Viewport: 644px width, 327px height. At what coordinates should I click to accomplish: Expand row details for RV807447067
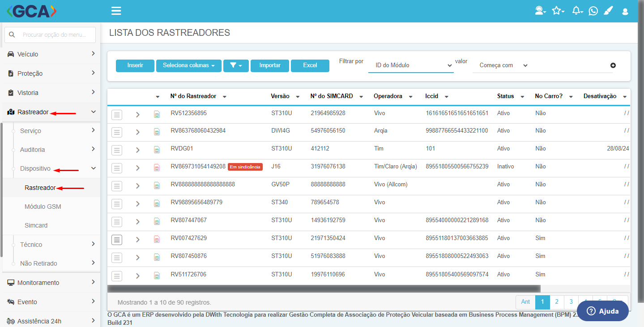(x=138, y=222)
